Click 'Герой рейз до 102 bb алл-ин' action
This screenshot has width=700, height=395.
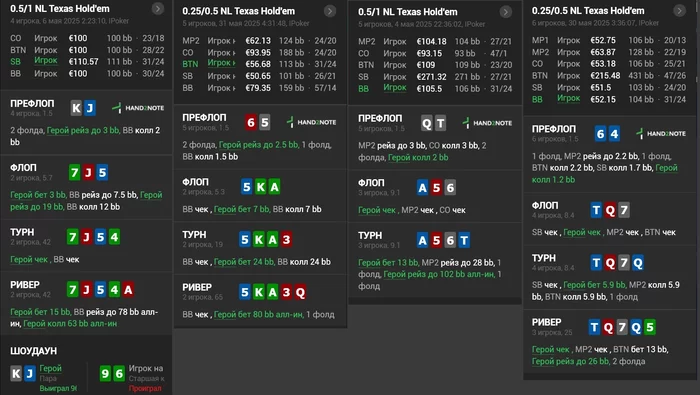pyautogui.click(x=439, y=274)
